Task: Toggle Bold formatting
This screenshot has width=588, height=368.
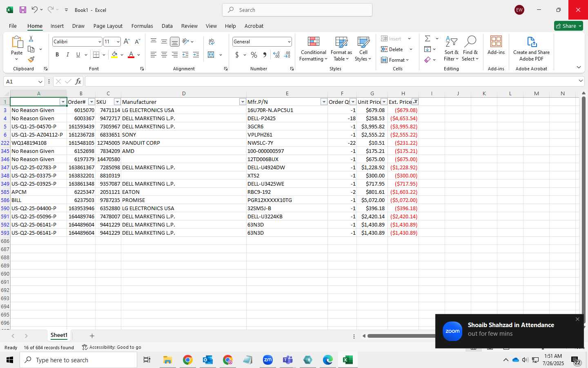Action: click(57, 55)
